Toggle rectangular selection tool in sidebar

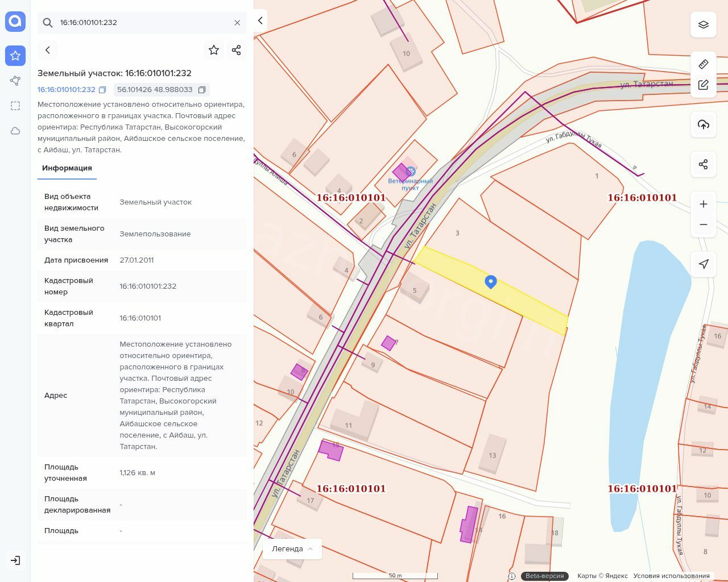click(x=15, y=106)
